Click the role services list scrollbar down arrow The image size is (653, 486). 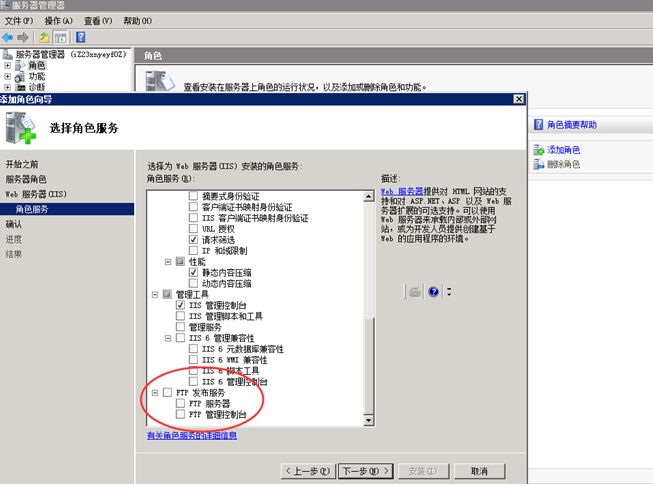[369, 422]
